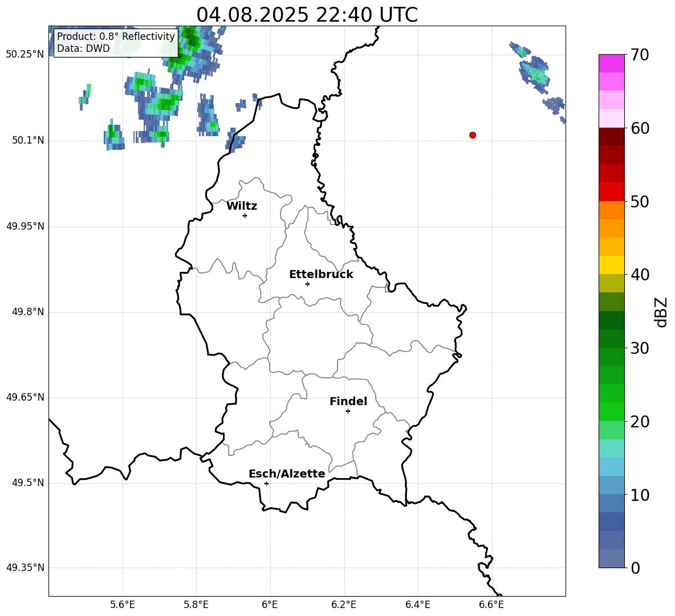Click the 40 tick on the colorbar

(640, 275)
